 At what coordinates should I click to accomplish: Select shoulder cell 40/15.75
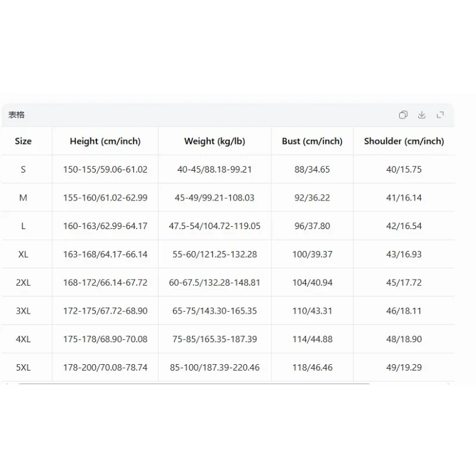coord(404,170)
